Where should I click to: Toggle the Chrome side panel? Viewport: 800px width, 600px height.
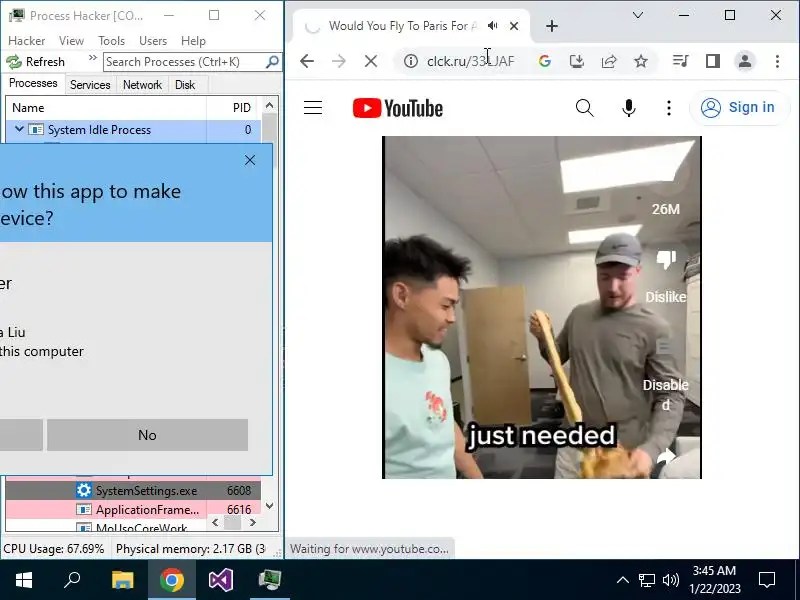point(713,61)
